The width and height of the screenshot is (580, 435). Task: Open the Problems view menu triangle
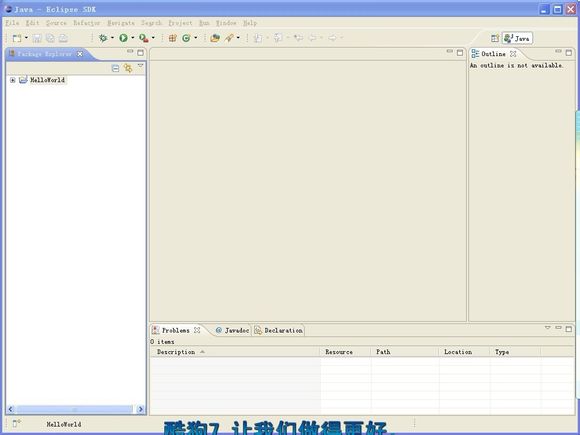click(x=548, y=328)
